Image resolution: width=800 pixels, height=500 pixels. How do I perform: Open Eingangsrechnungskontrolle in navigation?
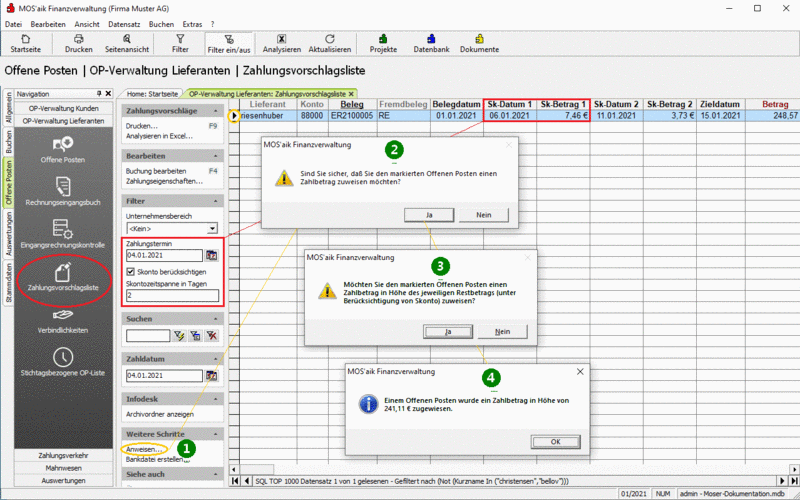[63, 234]
